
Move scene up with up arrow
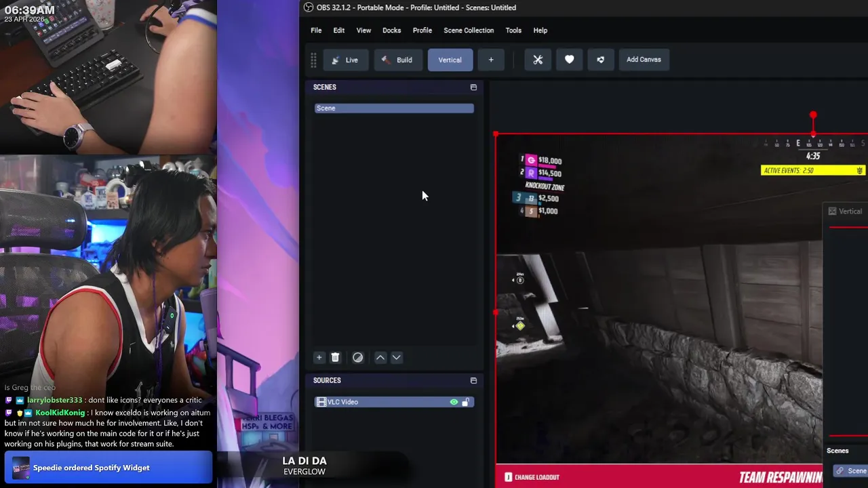tap(380, 357)
